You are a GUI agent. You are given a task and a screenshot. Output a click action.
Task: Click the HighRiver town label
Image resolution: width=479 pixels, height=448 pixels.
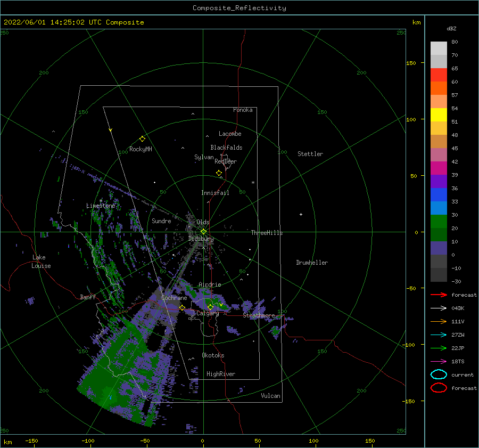[221, 374]
